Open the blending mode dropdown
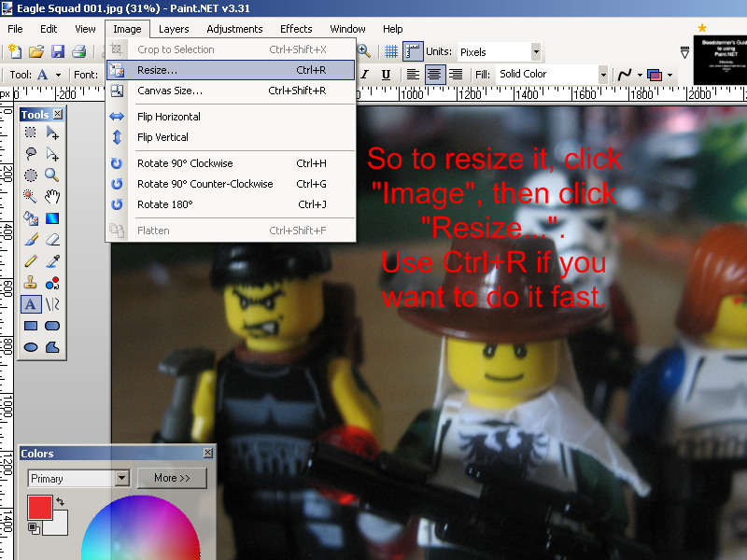 tap(669, 75)
